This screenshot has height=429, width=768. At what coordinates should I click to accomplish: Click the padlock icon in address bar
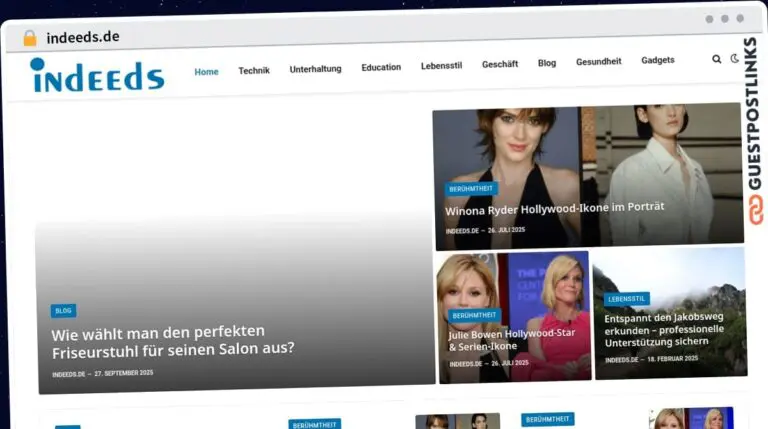(x=30, y=37)
